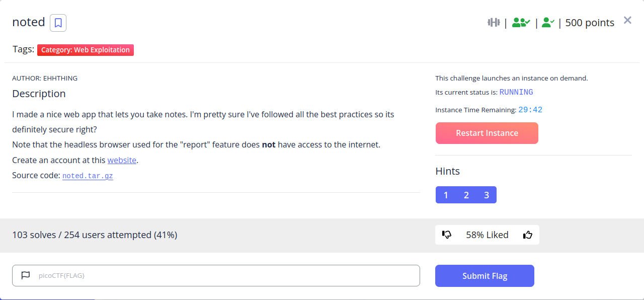Click the thumbs down dislike icon
Viewport: 644px width, 300px height.
tap(447, 235)
